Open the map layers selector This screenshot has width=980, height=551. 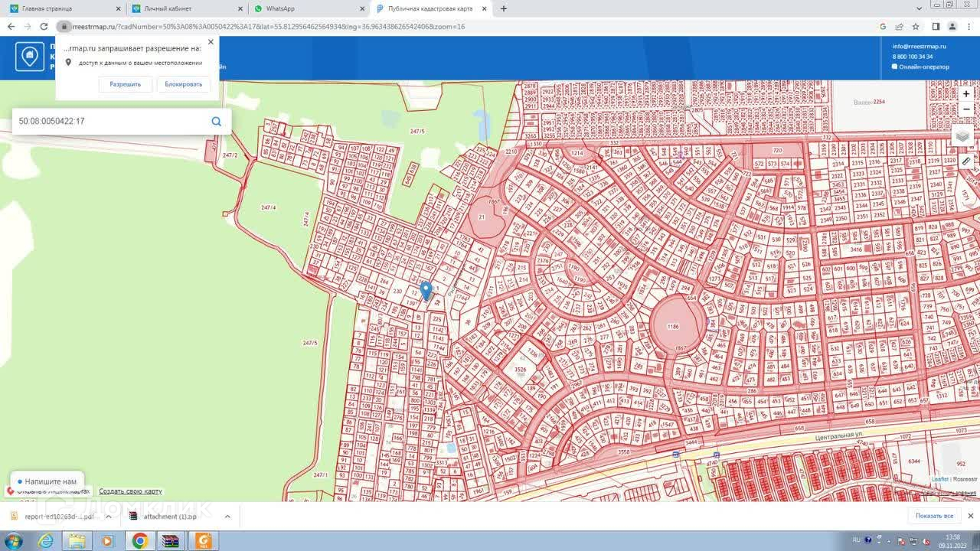[962, 136]
